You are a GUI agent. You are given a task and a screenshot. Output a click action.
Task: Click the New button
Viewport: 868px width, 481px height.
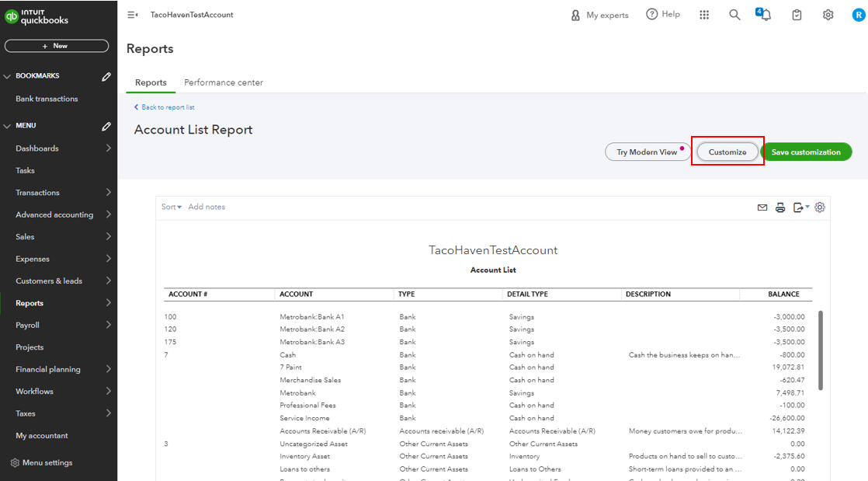point(57,46)
